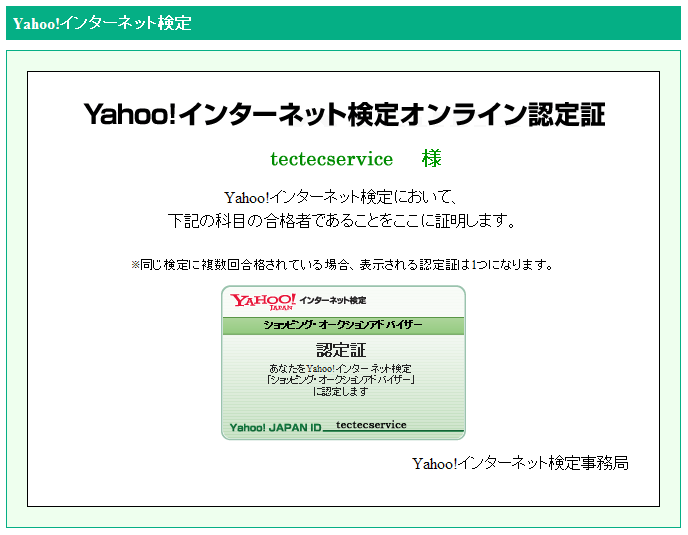The image size is (688, 535).
Task: Click the Yahoo! JAPAN ID label on the badge
Action: point(275,427)
